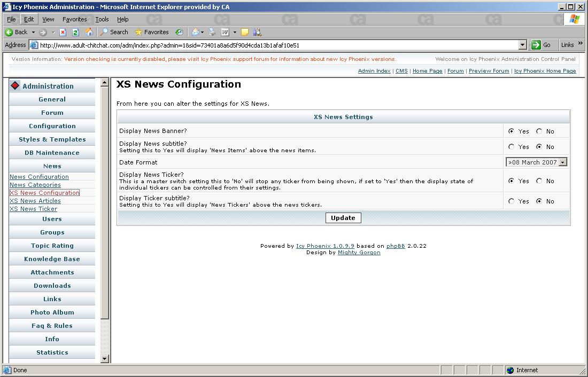The width and height of the screenshot is (588, 377).
Task: Set Display News Ticker to No
Action: click(539, 181)
